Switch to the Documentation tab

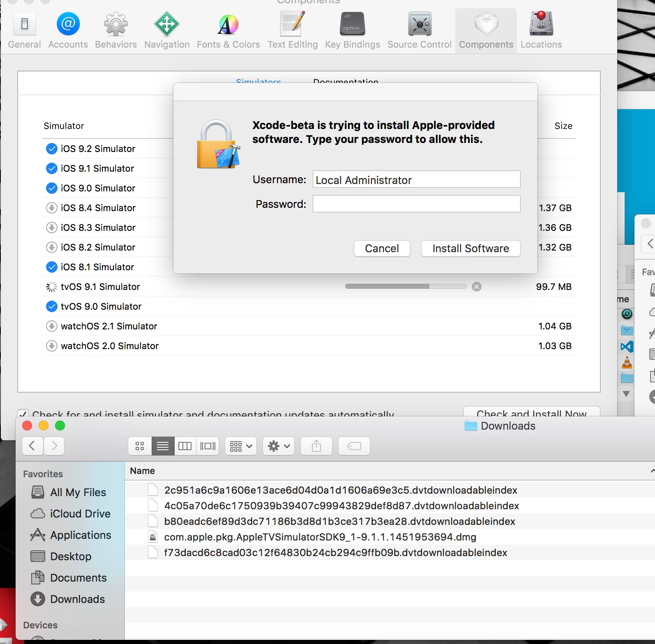[x=346, y=81]
